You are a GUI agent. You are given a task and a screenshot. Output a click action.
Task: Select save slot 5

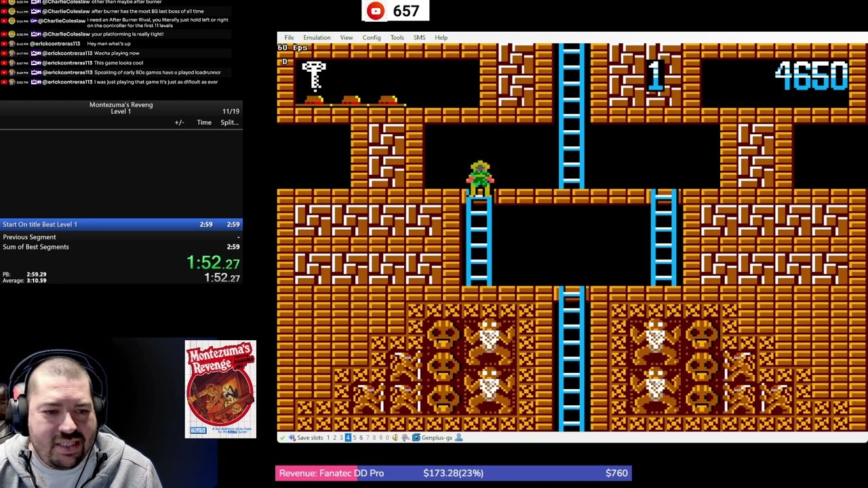[x=355, y=438]
